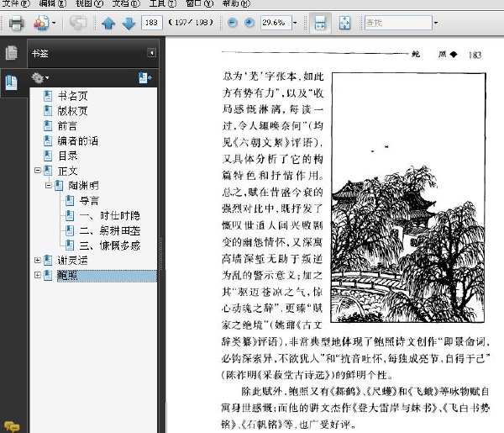Open the comments panel icon at bottom-left

[x=12, y=426]
